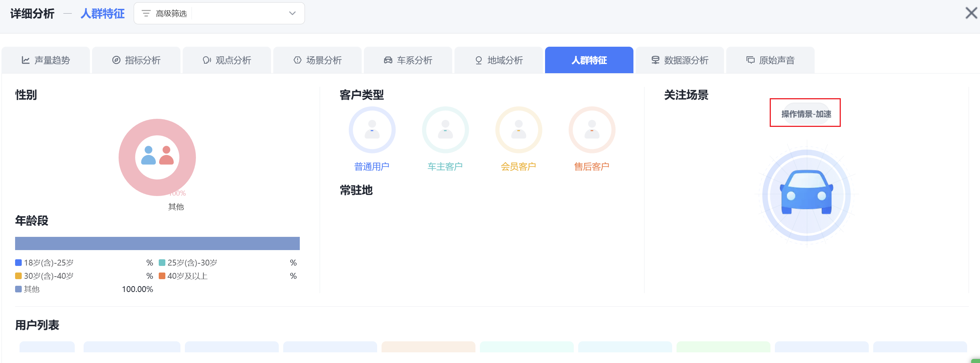Image resolution: width=980 pixels, height=363 pixels.
Task: Click the filter icon beside 高级筛选
Action: click(x=146, y=14)
